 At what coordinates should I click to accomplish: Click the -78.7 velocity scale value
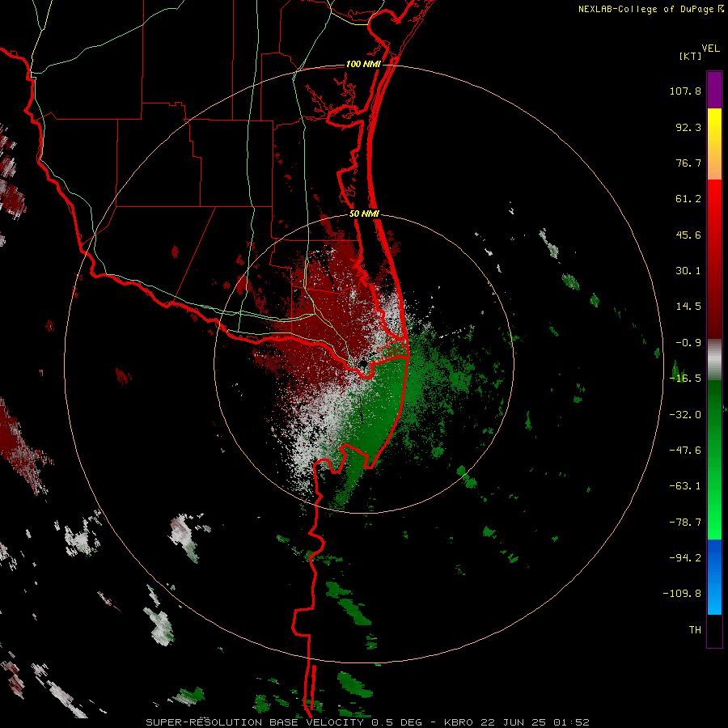click(685, 523)
